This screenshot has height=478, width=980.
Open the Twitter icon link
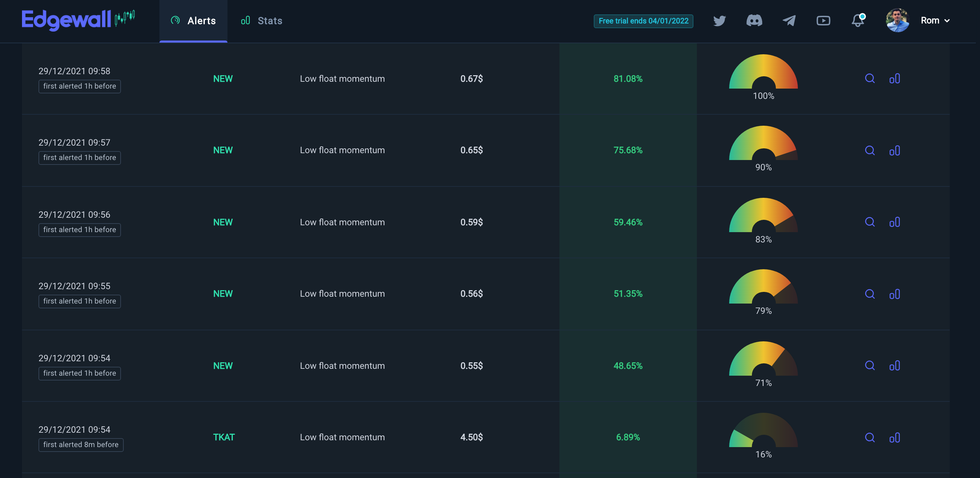click(x=720, y=21)
